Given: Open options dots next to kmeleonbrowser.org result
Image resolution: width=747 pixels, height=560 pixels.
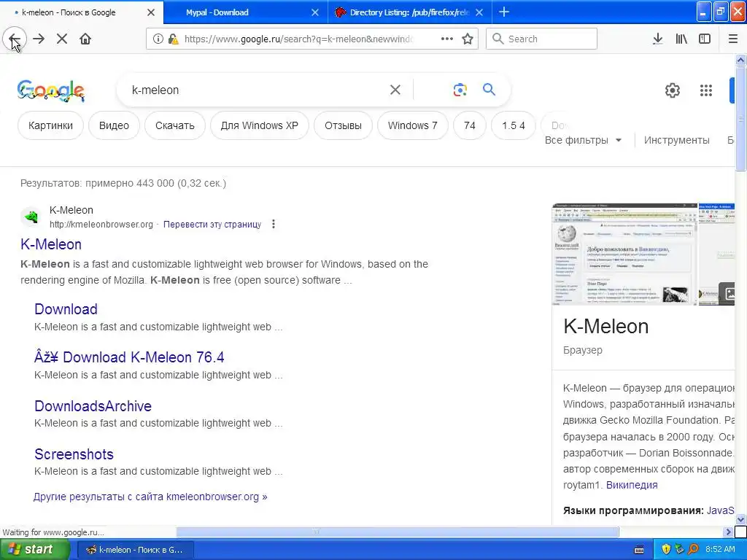Looking at the screenshot, I should point(274,224).
